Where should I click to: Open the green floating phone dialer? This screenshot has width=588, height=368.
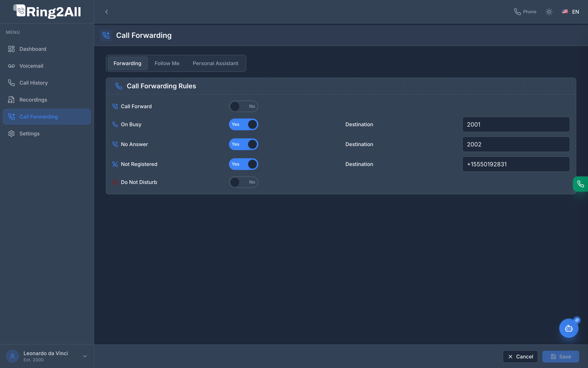(x=580, y=184)
